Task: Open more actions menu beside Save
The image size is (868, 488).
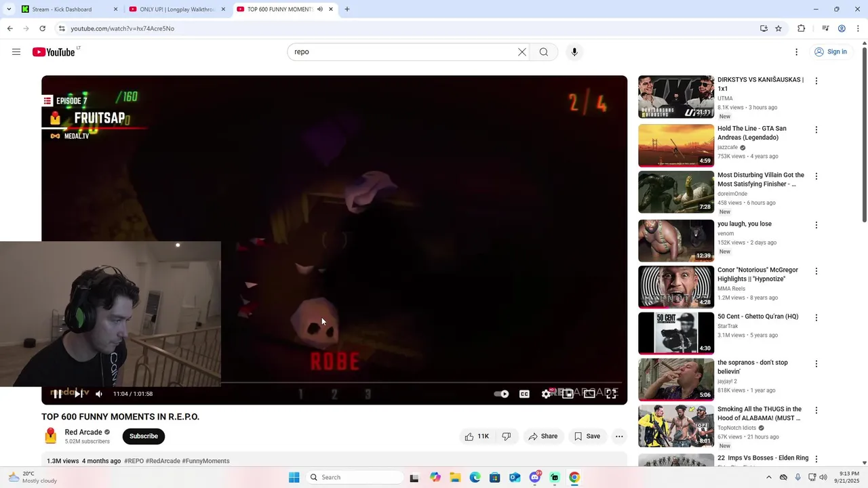Action: click(619, 436)
